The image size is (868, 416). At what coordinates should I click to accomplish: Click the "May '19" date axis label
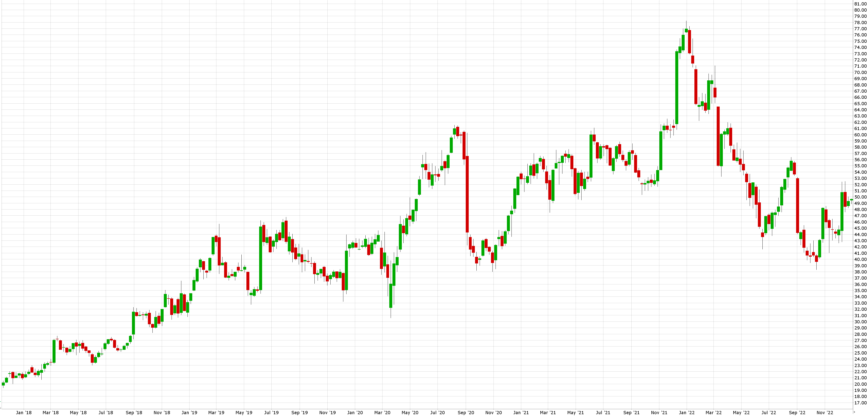click(244, 413)
